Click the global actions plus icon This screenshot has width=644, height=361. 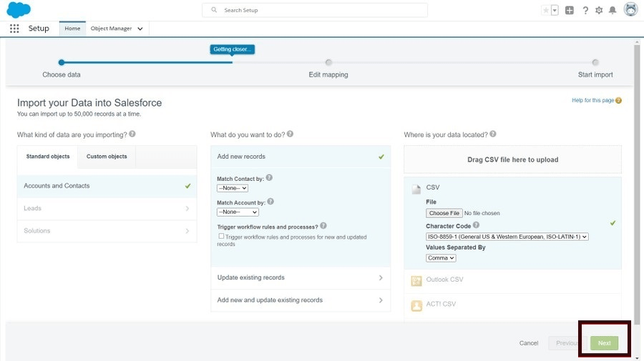point(570,10)
